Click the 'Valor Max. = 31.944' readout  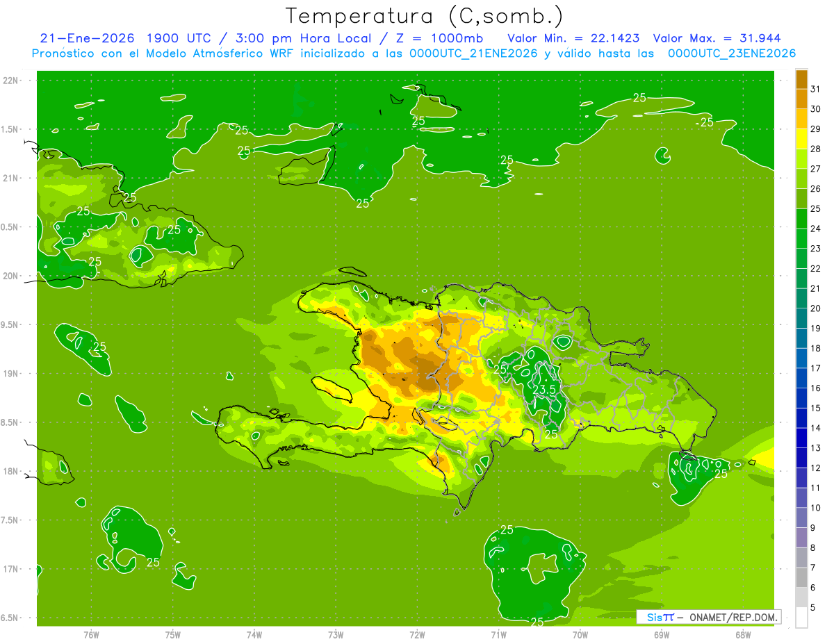(x=718, y=38)
